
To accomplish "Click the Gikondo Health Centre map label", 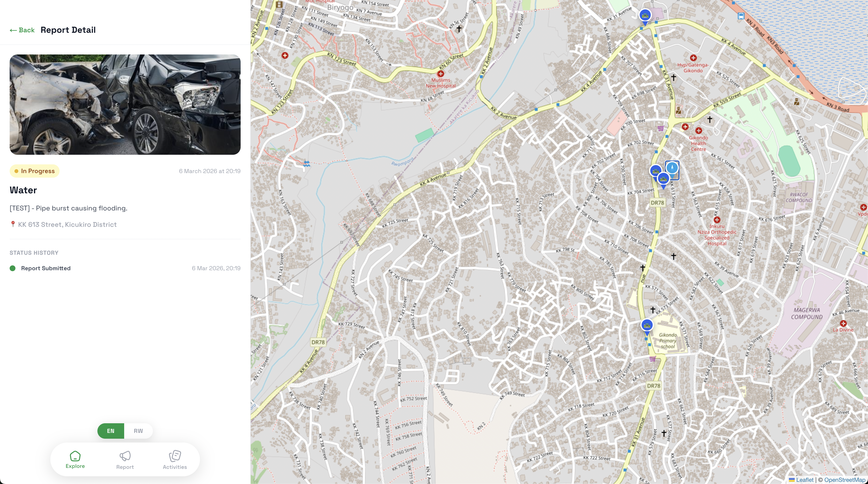I will (698, 143).
